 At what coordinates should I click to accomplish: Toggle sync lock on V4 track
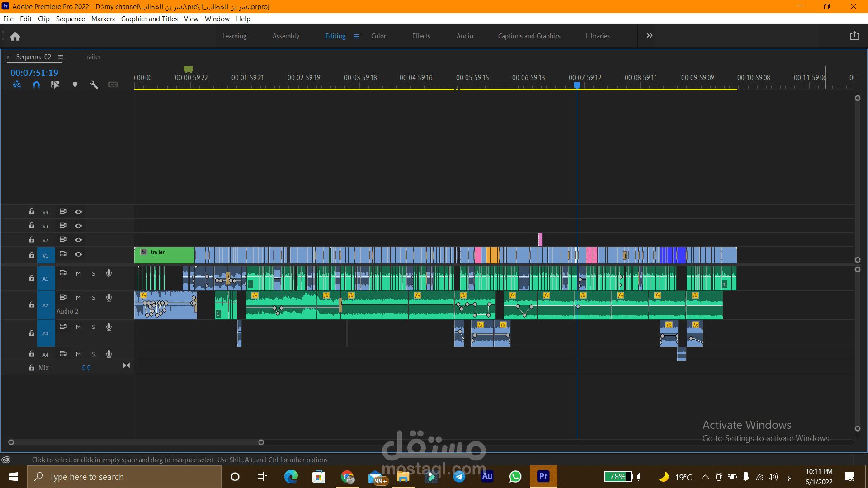(63, 211)
